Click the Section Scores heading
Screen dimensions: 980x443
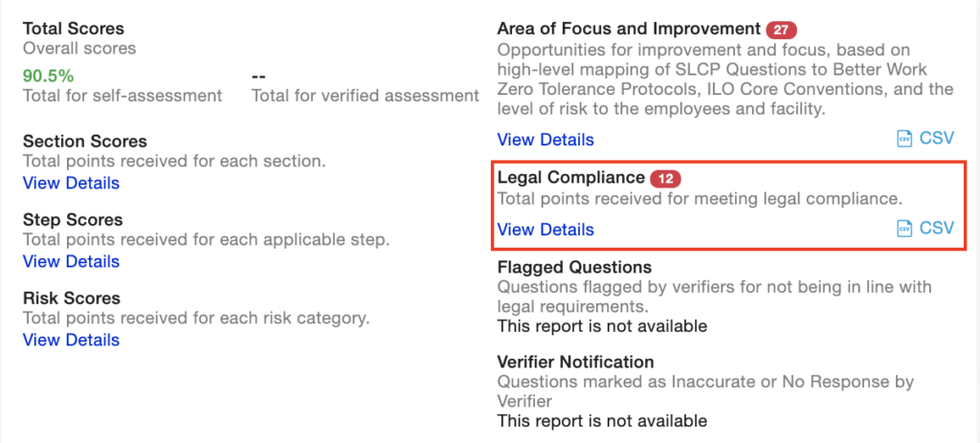point(85,142)
